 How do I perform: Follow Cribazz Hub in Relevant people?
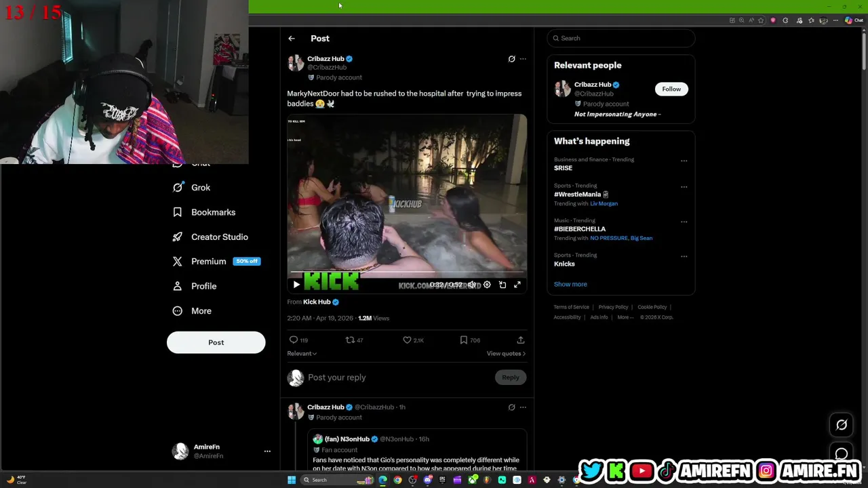(671, 89)
